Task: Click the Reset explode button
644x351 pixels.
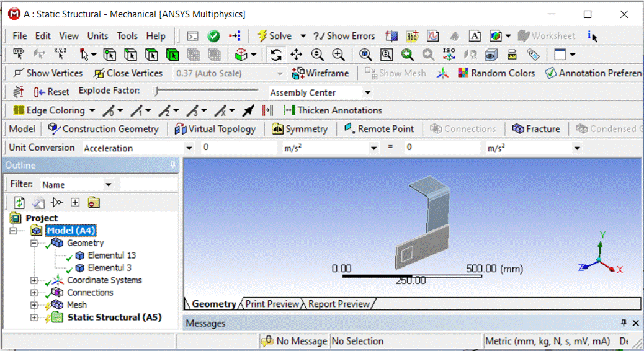Action: click(51, 92)
